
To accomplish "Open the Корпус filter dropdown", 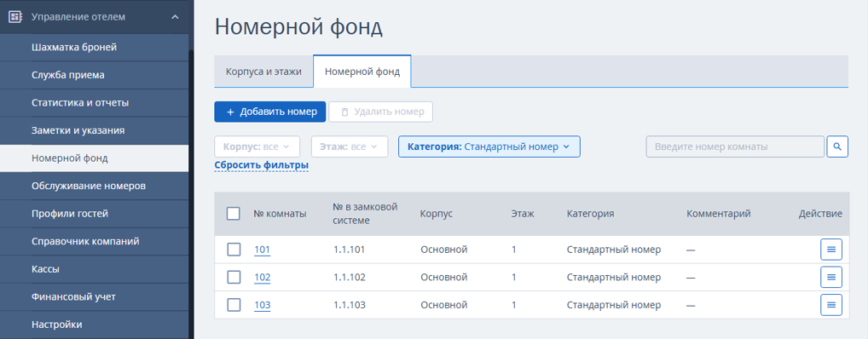I will pyautogui.click(x=257, y=147).
